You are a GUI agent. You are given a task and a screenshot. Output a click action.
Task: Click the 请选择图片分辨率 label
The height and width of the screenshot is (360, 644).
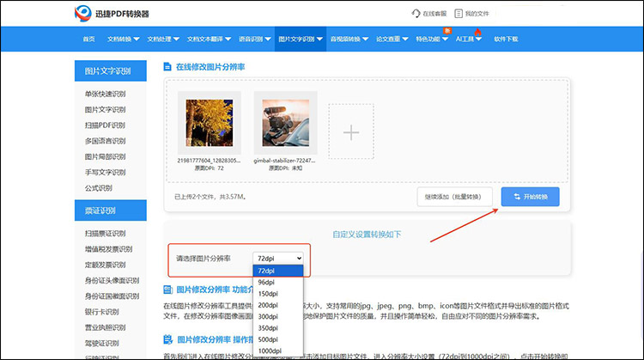coord(204,258)
